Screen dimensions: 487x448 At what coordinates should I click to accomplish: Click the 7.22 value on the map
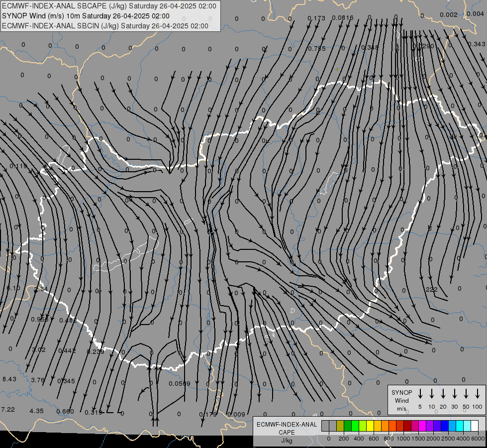click(8, 410)
